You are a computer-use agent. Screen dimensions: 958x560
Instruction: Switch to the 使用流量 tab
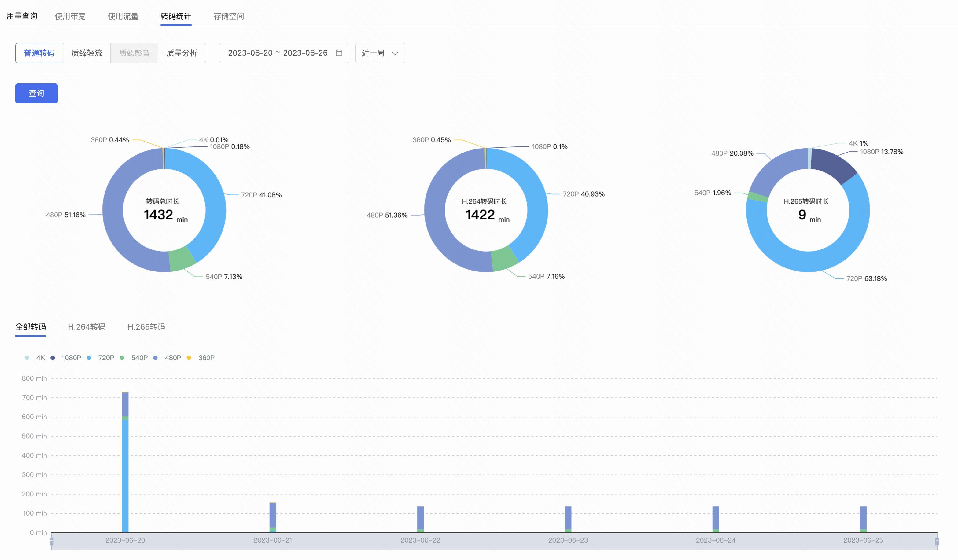coord(123,16)
